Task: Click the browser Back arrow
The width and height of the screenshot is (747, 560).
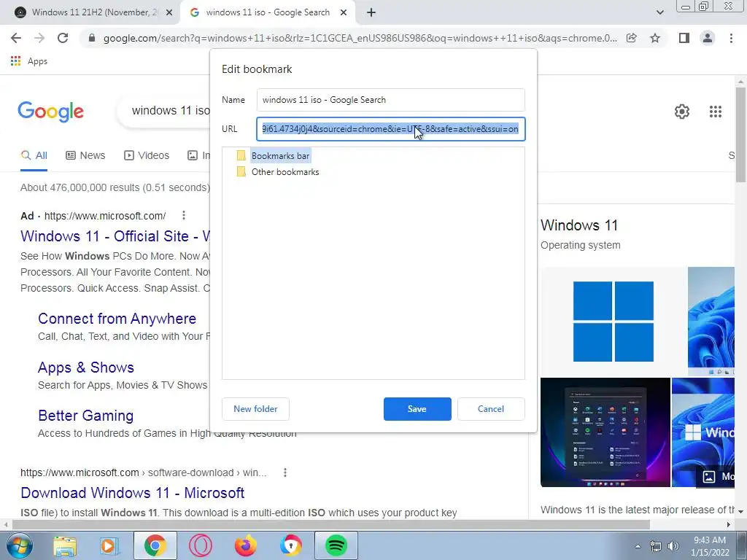Action: click(16, 38)
